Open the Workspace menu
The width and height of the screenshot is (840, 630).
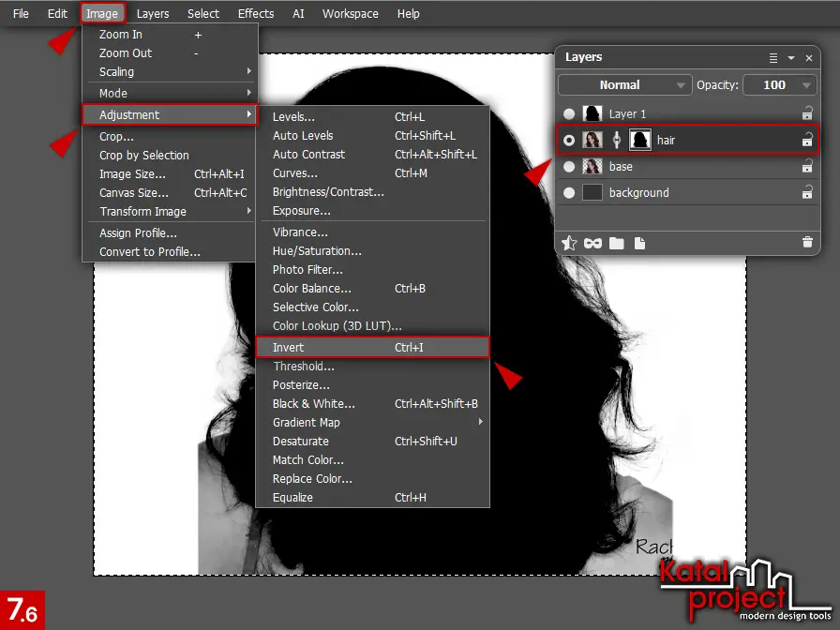(x=350, y=13)
